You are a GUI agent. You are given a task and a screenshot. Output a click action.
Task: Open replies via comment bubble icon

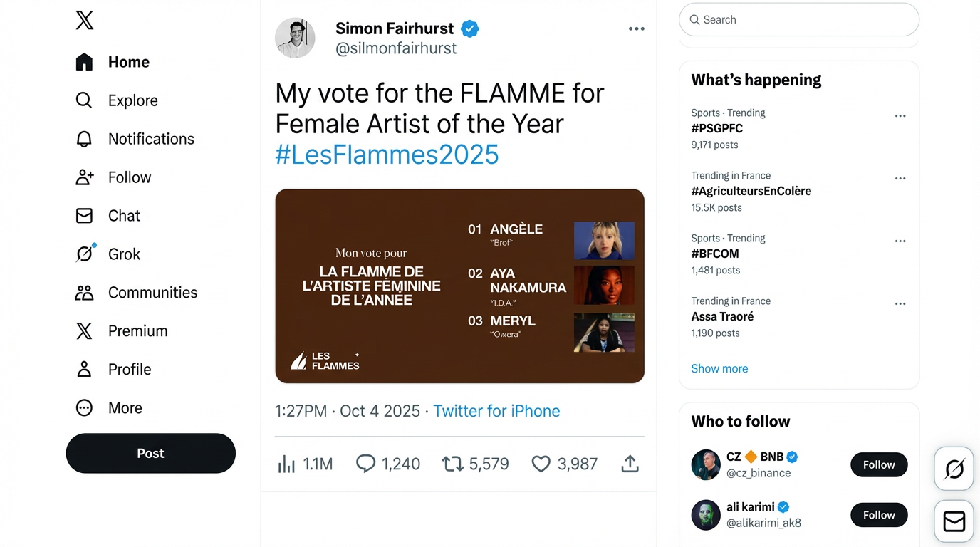[x=365, y=464]
